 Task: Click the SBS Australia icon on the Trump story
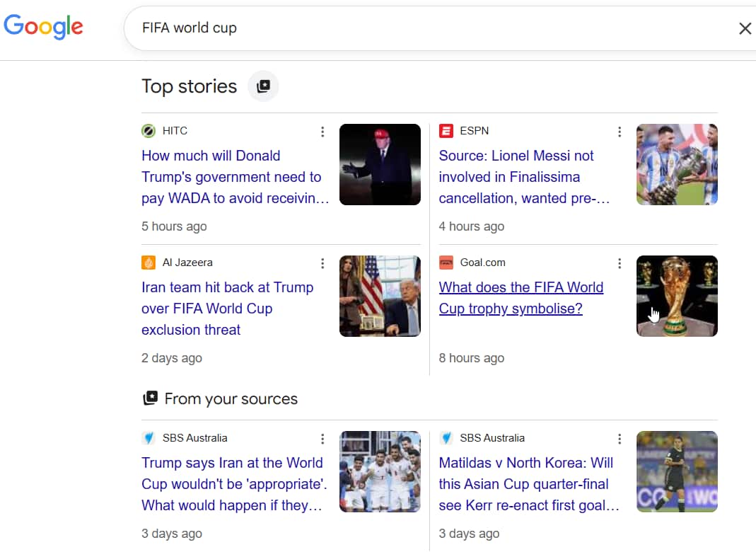coord(149,438)
